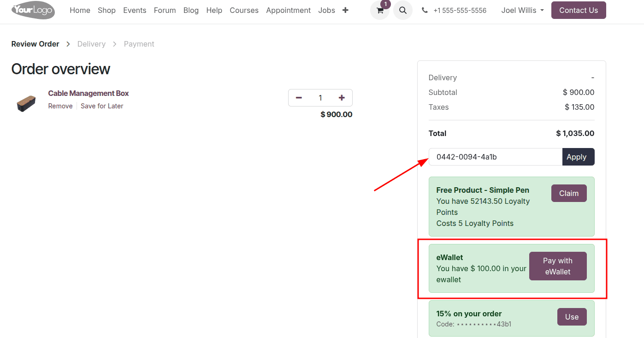Navigate to the Courses menu

[244, 10]
